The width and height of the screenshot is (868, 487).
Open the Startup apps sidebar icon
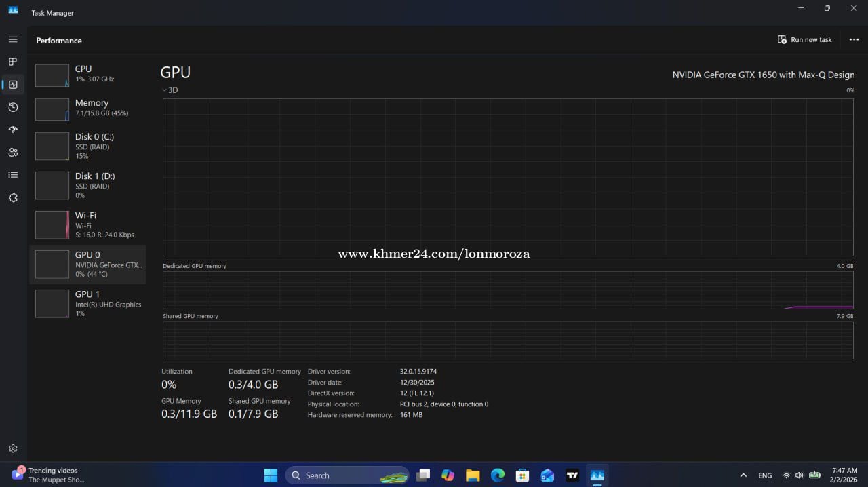pyautogui.click(x=13, y=130)
